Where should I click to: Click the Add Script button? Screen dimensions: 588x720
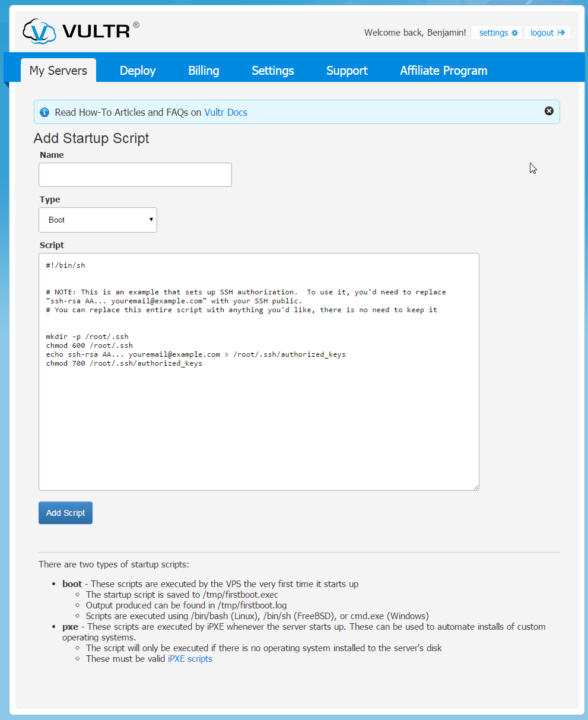coord(65,512)
